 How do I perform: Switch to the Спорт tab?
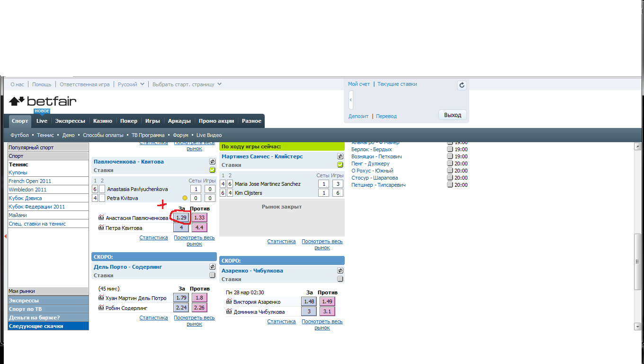(x=20, y=121)
